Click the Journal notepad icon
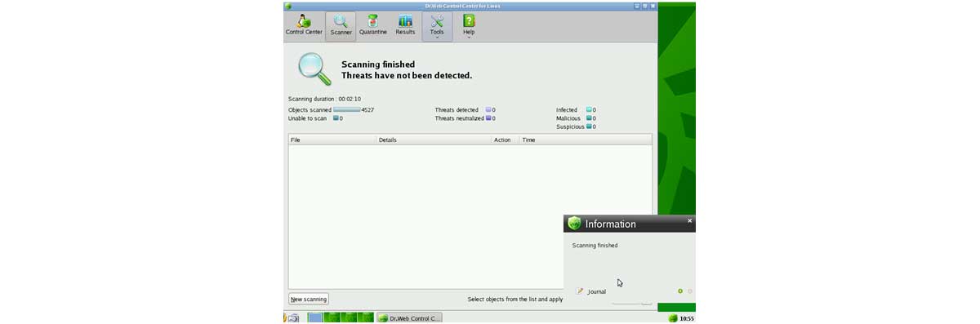Viewport: 980px width, 324px height. tap(580, 291)
